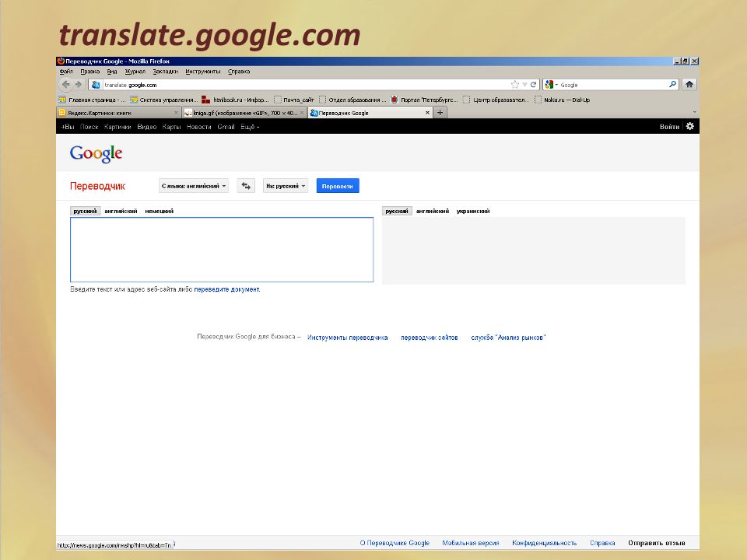The width and height of the screenshot is (747, 560).
Task: Click Картинки in Google black bar
Action: 117,127
